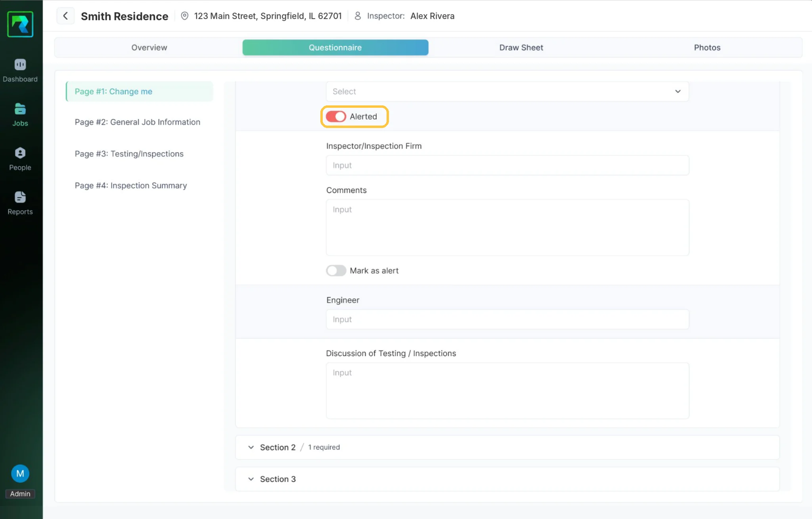
Task: Open the Jobs sidebar icon
Action: coord(20,109)
